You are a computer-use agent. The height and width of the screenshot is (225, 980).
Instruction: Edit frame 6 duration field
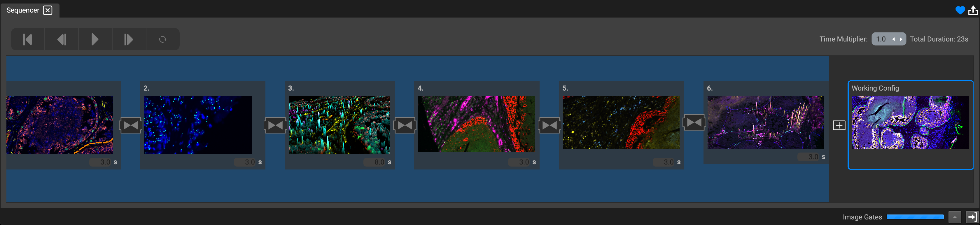(x=808, y=157)
